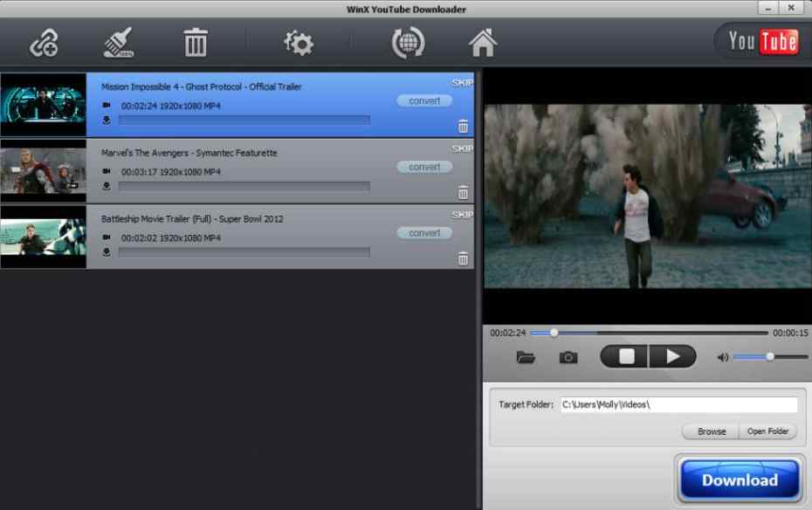Image resolution: width=812 pixels, height=510 pixels.
Task: Open the folder icon under the preview
Action: (526, 357)
